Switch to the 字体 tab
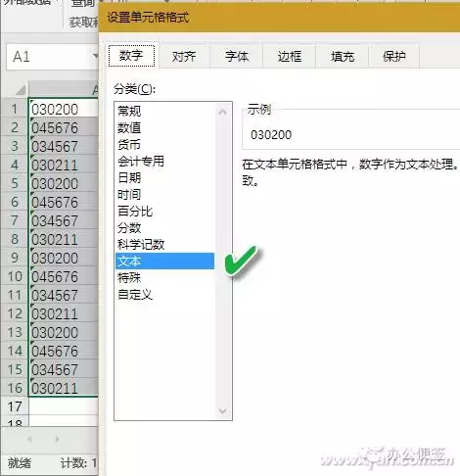Screen dimensions: 460x476 click(x=237, y=57)
